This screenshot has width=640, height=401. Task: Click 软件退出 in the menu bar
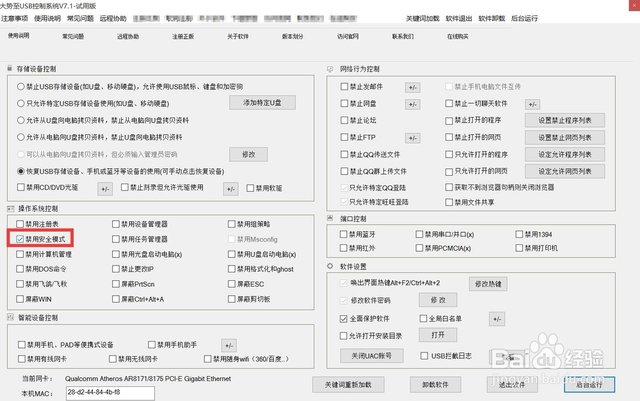point(459,18)
